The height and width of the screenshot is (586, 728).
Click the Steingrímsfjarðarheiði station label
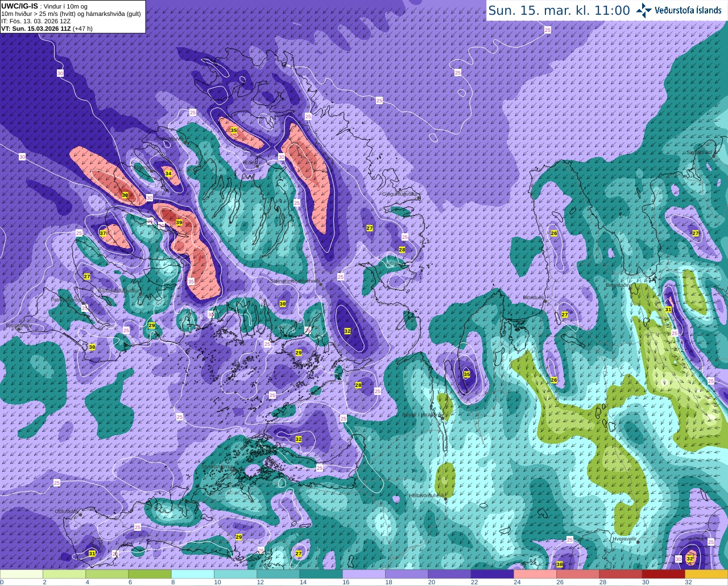click(x=295, y=280)
